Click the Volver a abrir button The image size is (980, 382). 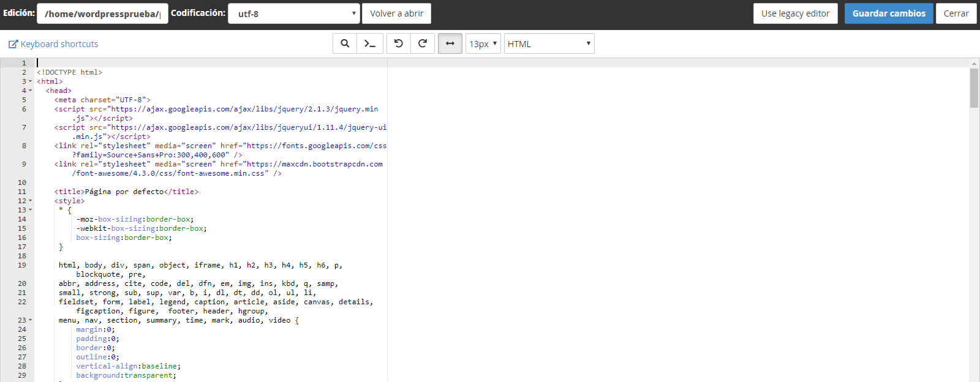click(397, 13)
